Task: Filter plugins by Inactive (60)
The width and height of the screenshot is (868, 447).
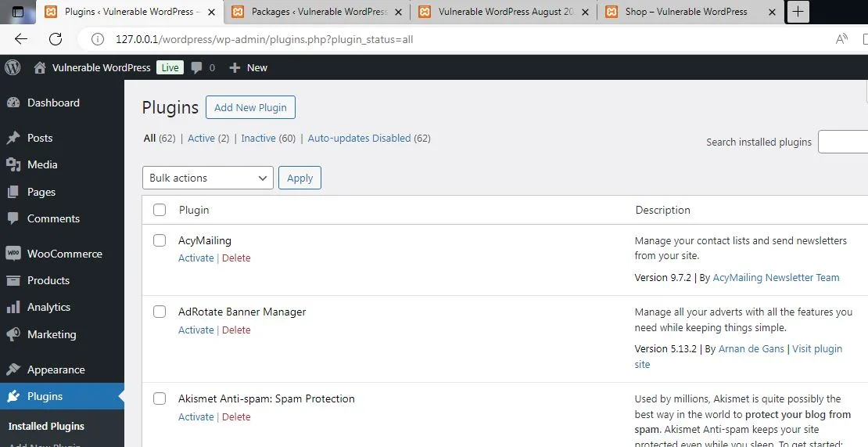Action: click(x=268, y=138)
